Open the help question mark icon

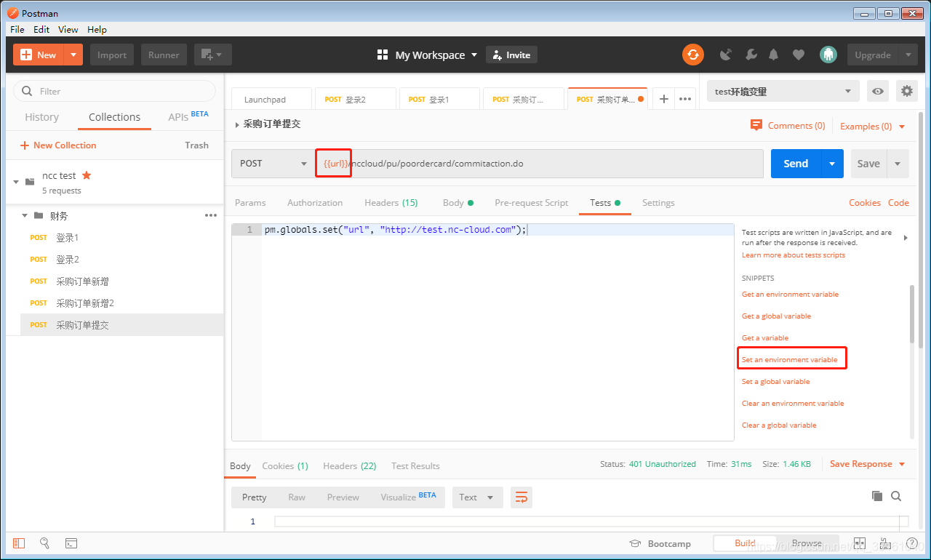click(x=911, y=543)
